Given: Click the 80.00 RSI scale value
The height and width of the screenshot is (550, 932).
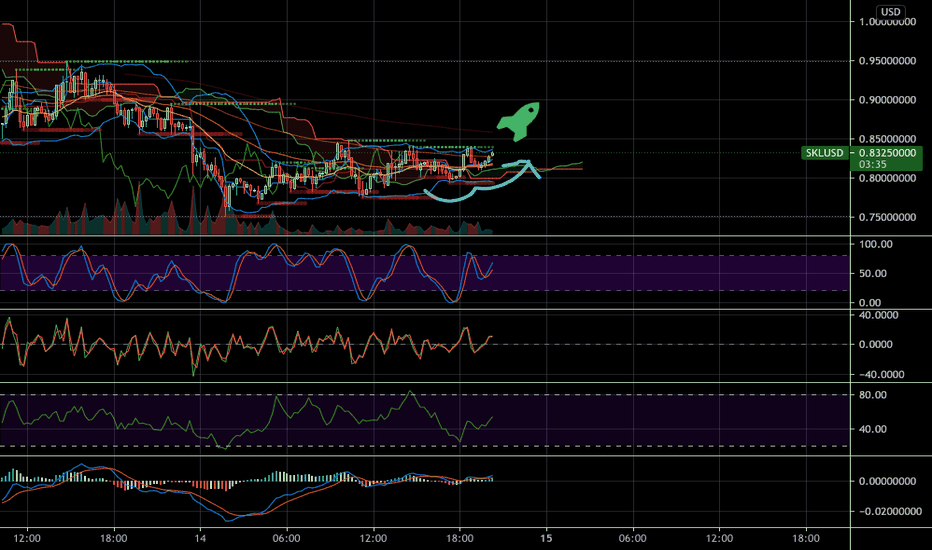Looking at the screenshot, I should pos(873,395).
